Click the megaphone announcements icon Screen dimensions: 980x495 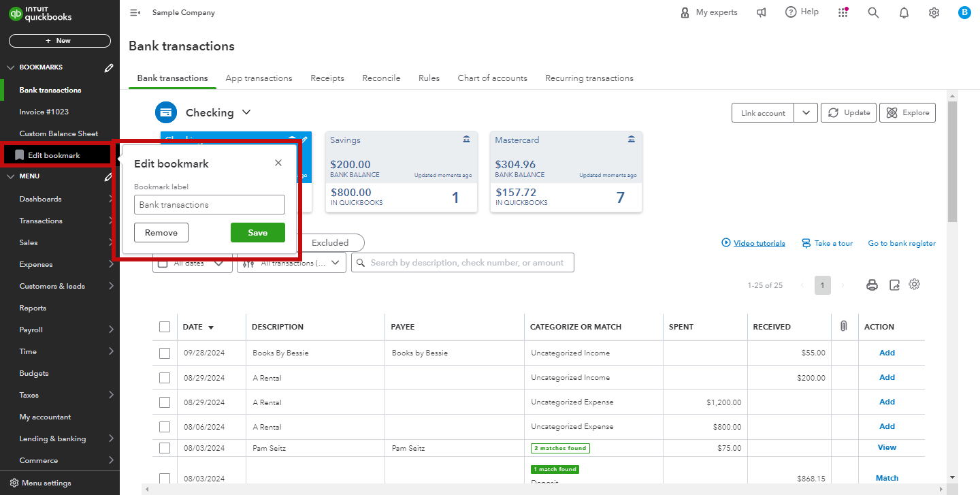[762, 12]
